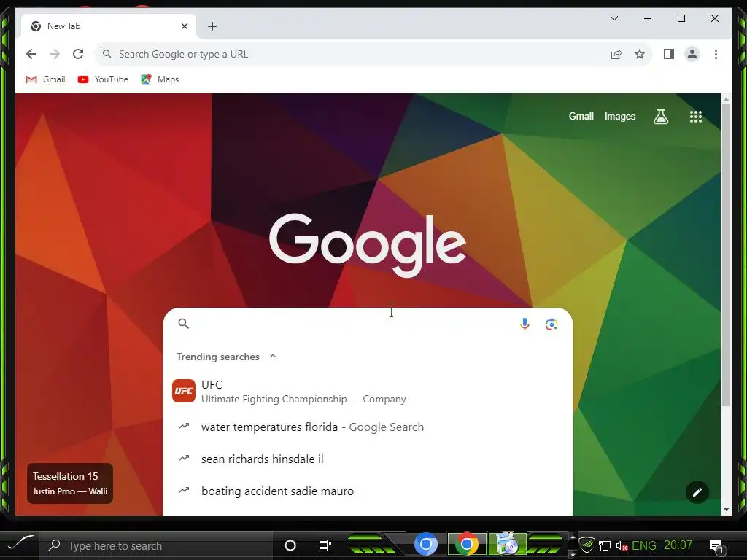This screenshot has height=560, width=747.
Task: Choose 'water temperatures florida' suggestion
Action: coord(368,427)
